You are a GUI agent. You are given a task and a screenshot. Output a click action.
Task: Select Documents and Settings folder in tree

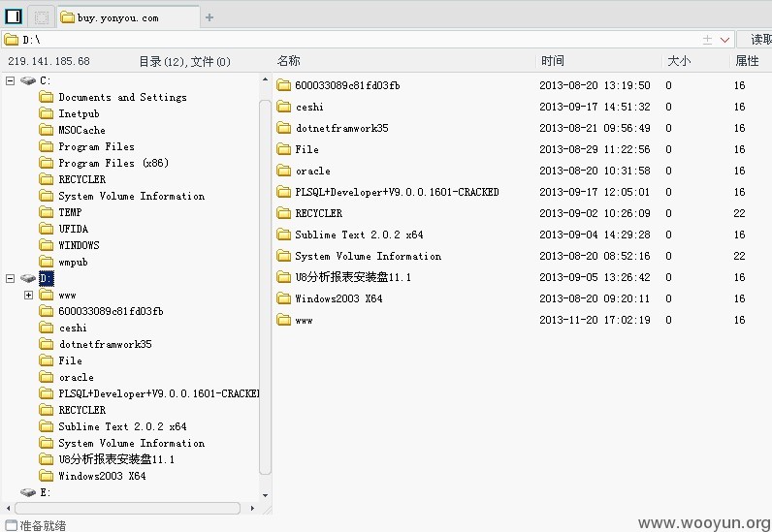click(x=122, y=98)
